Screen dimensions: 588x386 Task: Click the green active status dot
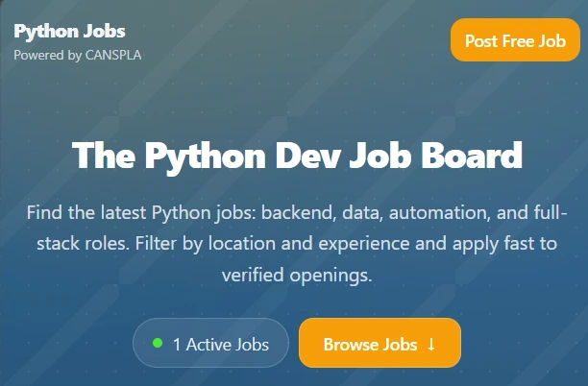158,343
